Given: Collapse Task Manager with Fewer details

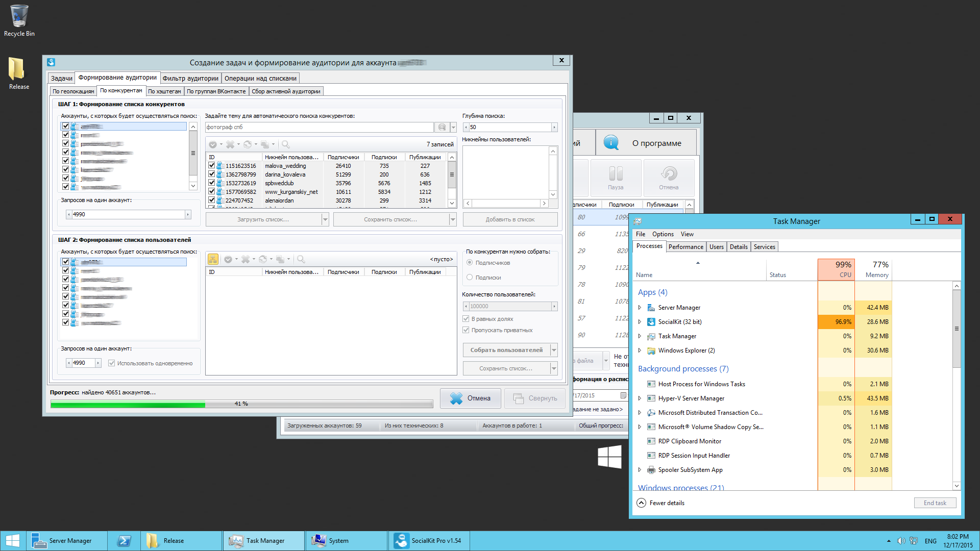Looking at the screenshot, I should (661, 503).
